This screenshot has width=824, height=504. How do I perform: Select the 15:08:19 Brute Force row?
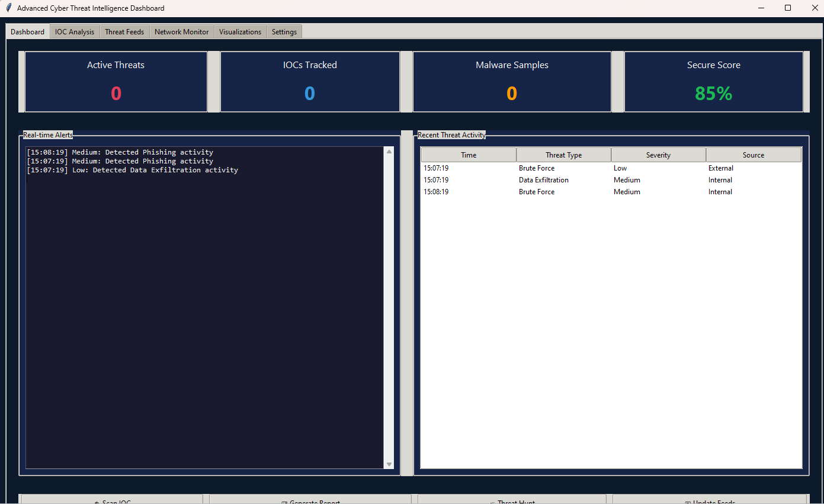point(536,192)
